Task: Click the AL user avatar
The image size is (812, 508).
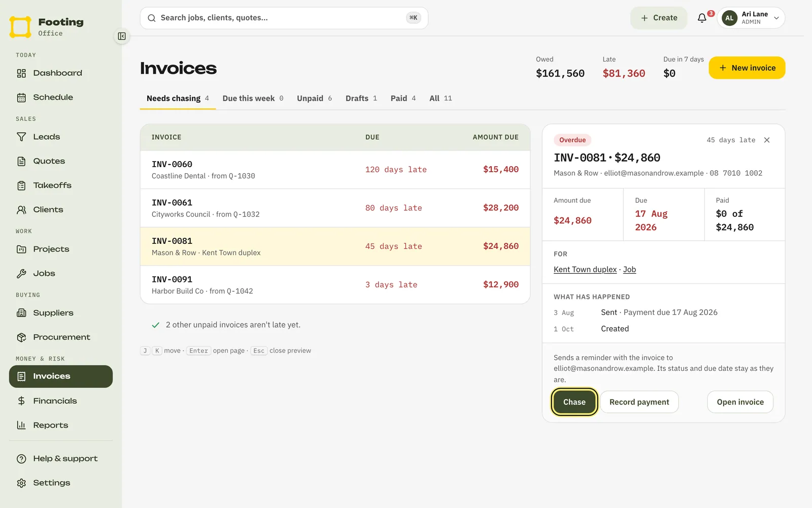Action: pos(729,18)
